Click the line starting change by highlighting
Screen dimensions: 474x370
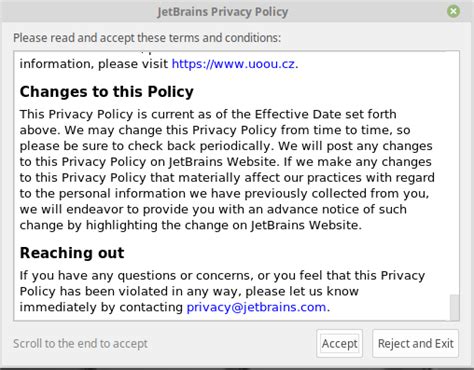click(x=191, y=225)
